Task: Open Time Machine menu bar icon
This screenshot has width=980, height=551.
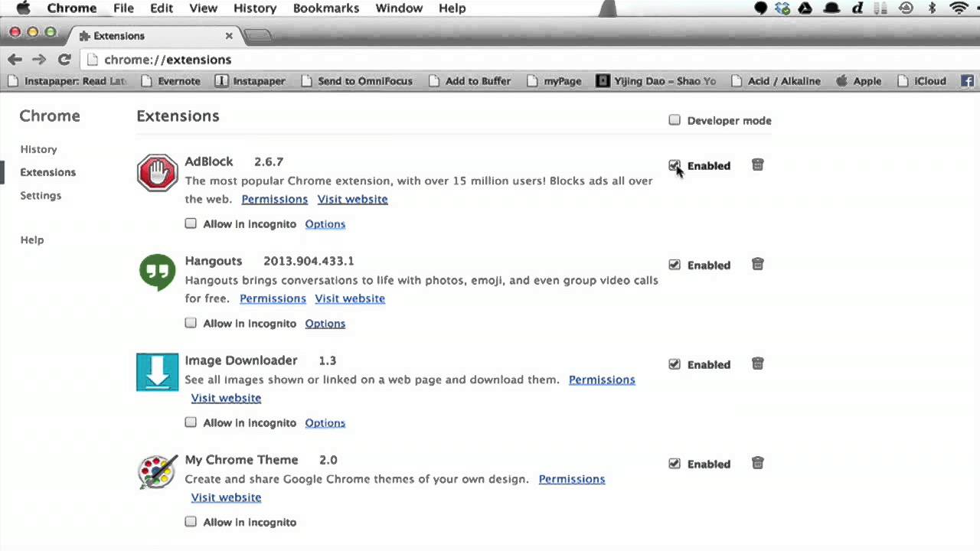Action: (x=906, y=8)
